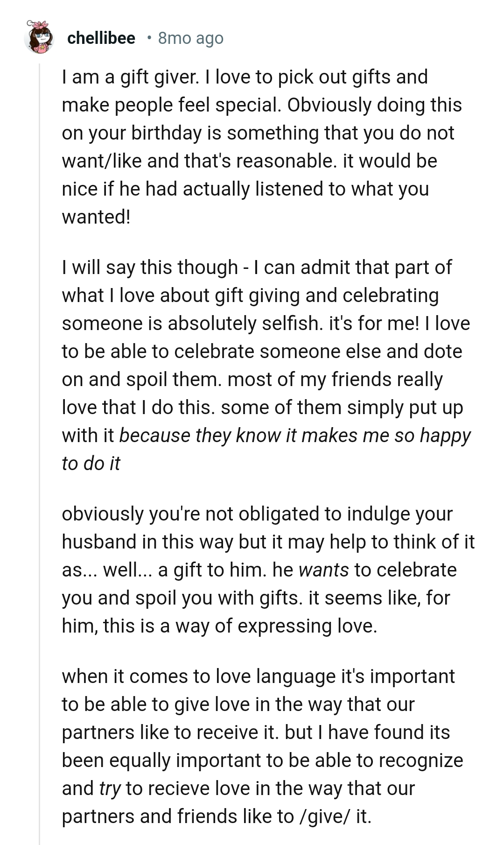Click the 'when it comes to love language' paragraph
Image resolution: width=504 pixels, height=845 pixels.
(262, 746)
